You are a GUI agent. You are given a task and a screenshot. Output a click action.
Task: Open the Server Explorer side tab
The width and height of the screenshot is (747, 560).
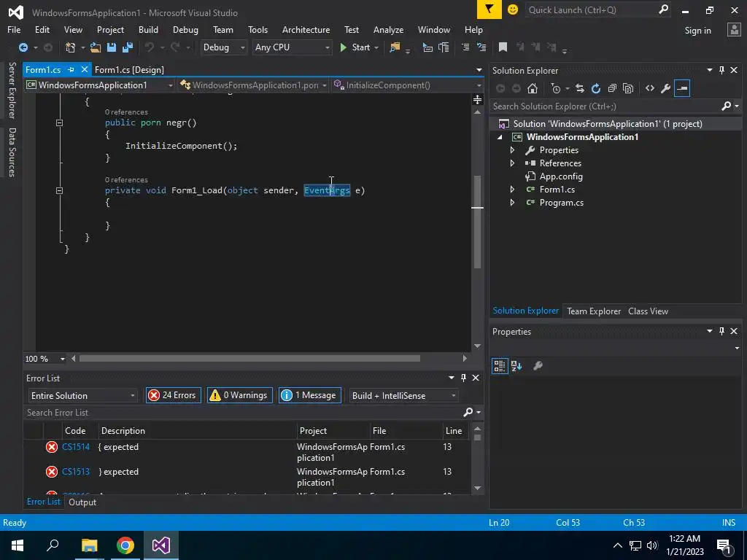tap(12, 90)
